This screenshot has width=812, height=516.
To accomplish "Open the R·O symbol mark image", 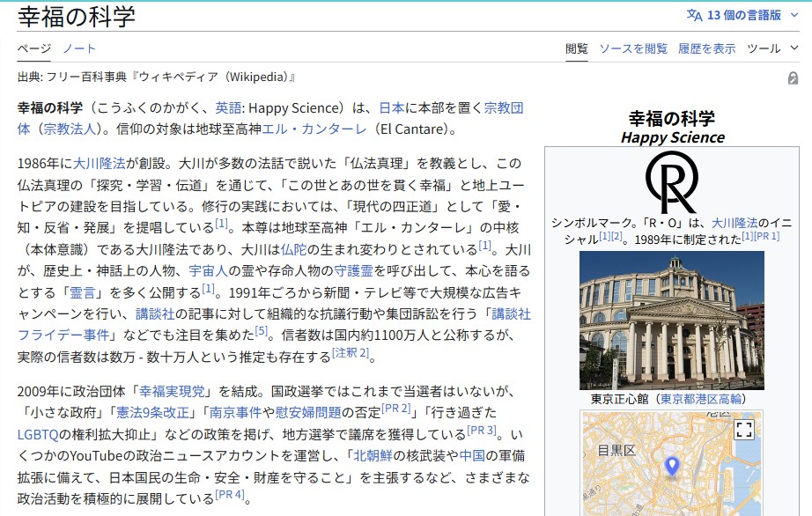I will [671, 181].
